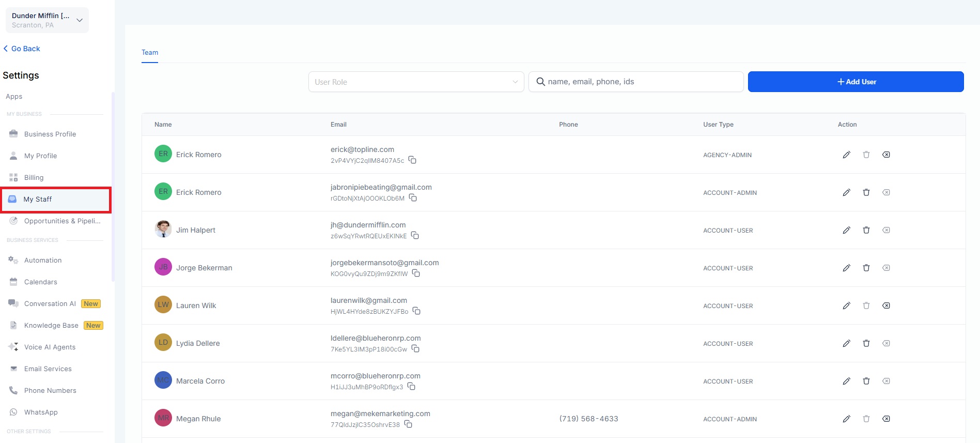Screen dimensions: 980x443
Task: Open Voice AI Agents settings
Action: [x=50, y=347]
